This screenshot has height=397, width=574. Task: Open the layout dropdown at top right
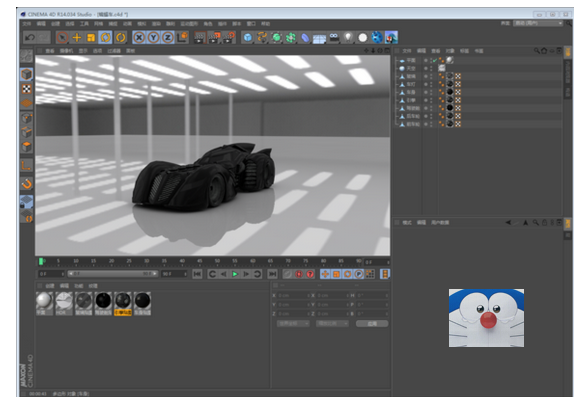tap(538, 23)
